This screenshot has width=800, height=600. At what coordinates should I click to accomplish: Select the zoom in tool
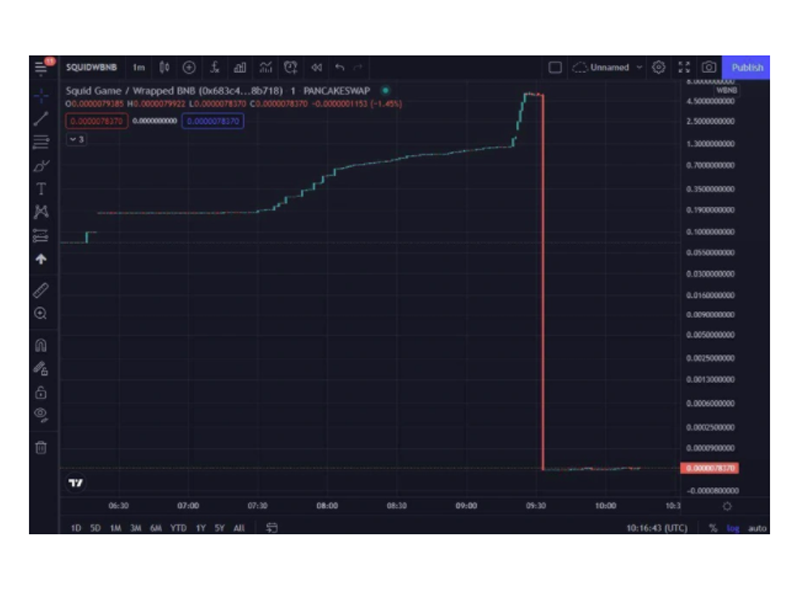tap(41, 313)
